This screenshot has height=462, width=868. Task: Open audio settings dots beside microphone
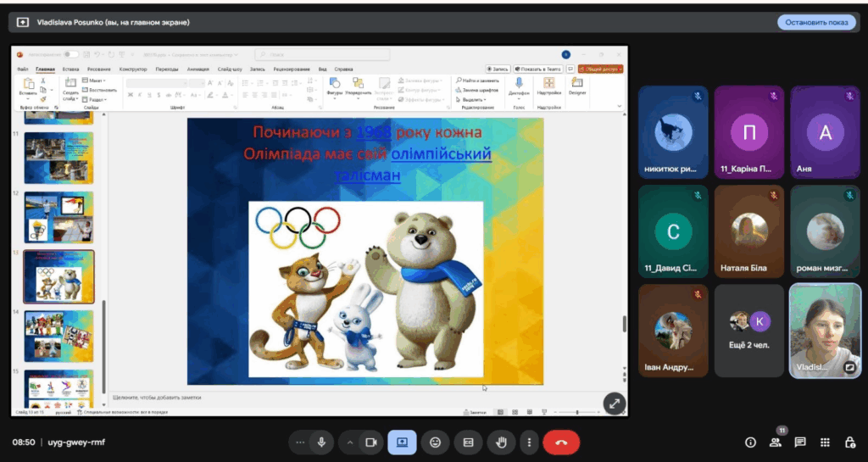click(301, 443)
